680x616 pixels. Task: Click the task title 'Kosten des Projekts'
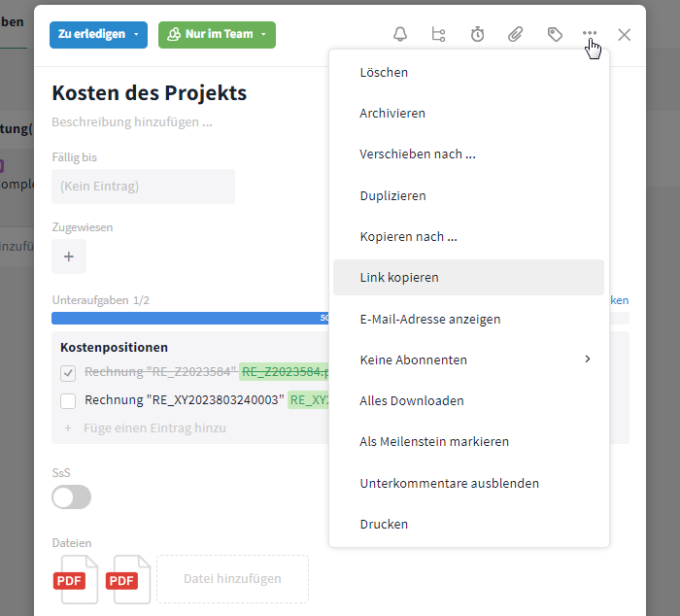click(x=150, y=93)
